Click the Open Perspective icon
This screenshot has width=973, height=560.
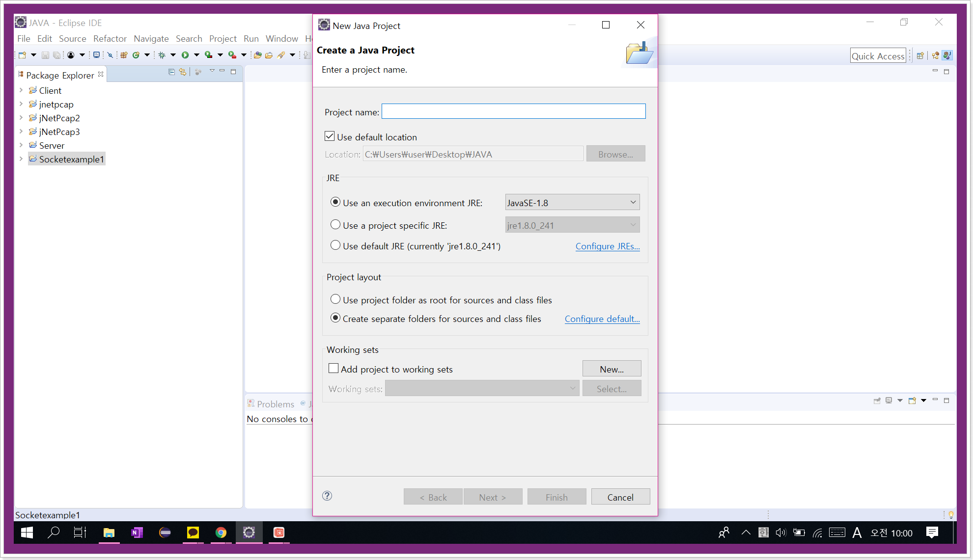coord(920,55)
